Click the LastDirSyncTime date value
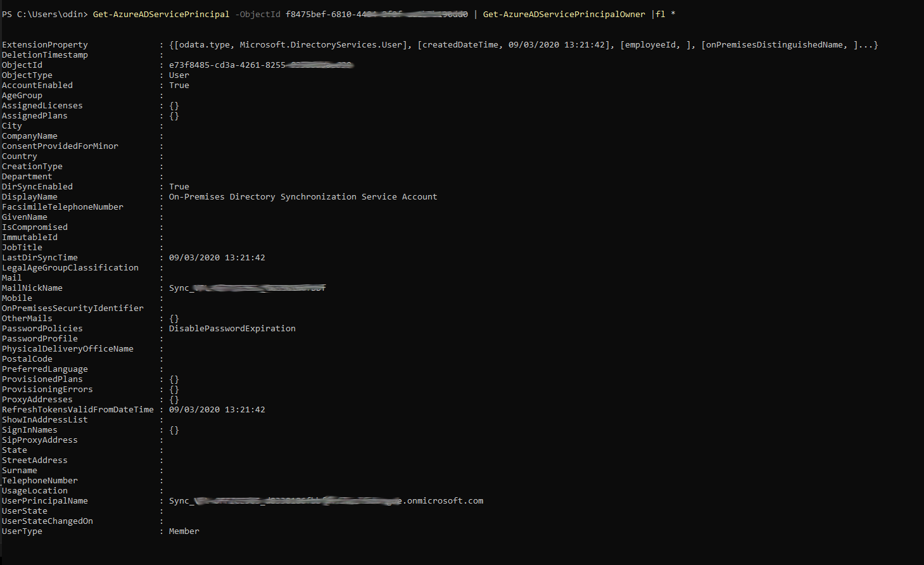The height and width of the screenshot is (565, 924). (x=217, y=258)
